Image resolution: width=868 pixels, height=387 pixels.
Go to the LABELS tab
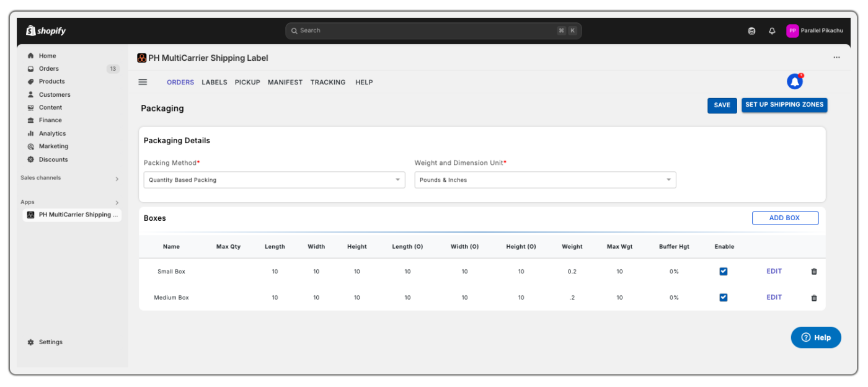215,82
